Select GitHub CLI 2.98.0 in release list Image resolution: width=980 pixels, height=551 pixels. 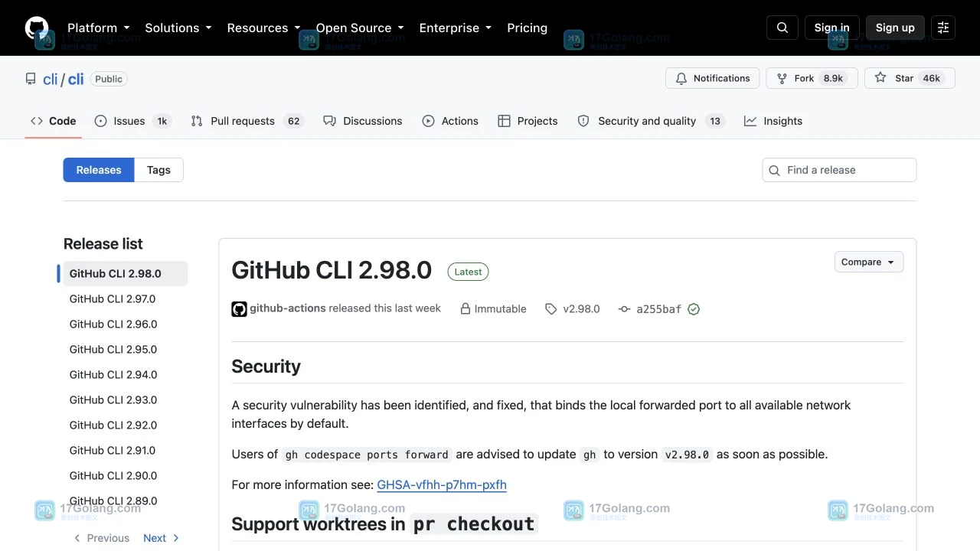click(126, 273)
